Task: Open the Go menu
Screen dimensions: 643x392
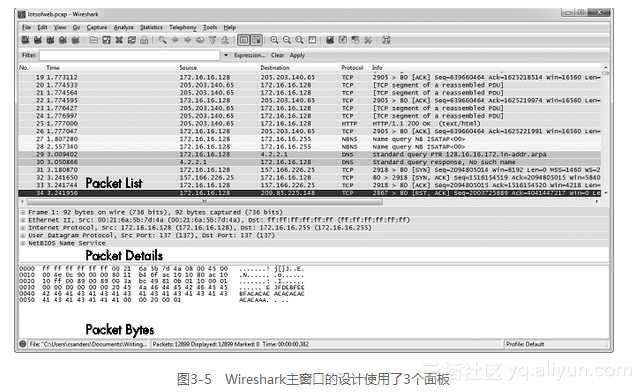Action: pos(76,27)
